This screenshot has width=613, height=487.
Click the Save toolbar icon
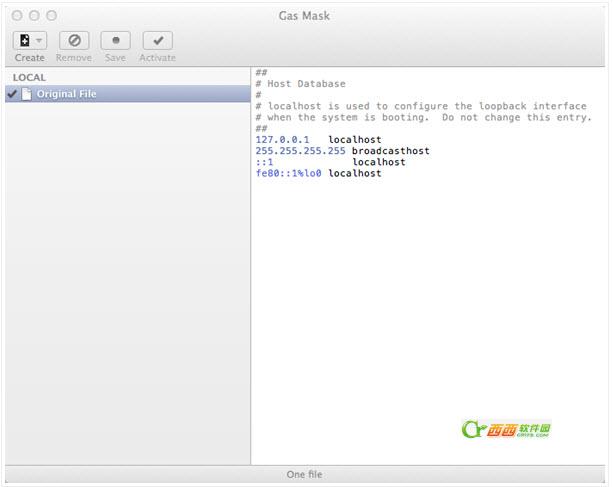115,41
